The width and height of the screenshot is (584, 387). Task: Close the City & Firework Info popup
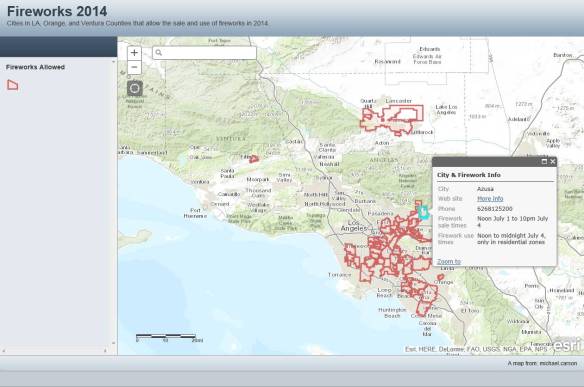pos(552,162)
